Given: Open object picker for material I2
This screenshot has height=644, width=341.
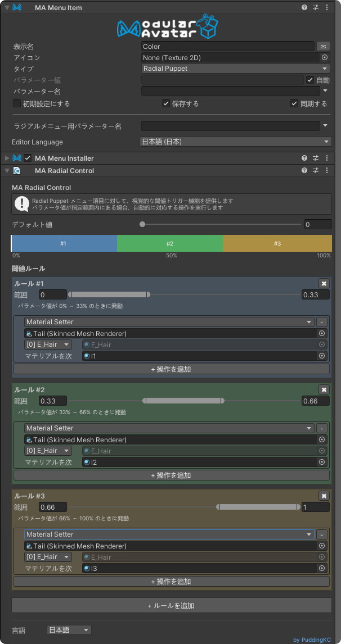Looking at the screenshot, I should click(x=322, y=462).
